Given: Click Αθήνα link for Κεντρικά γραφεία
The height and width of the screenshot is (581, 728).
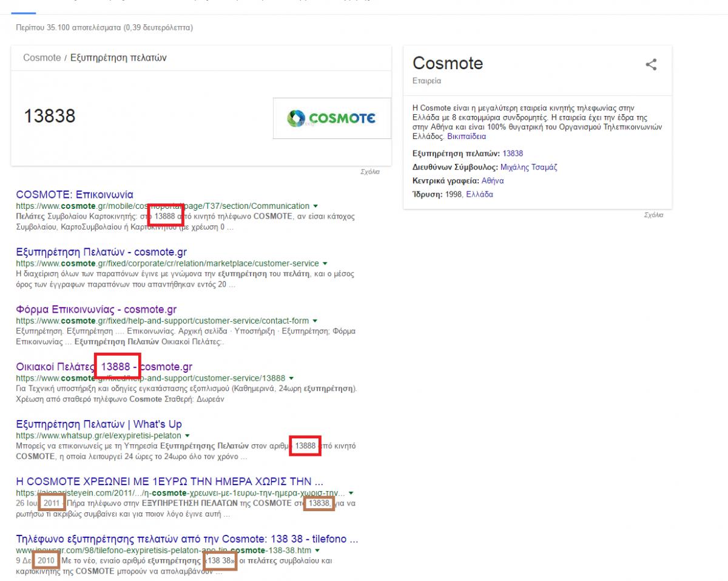Looking at the screenshot, I should coord(493,181).
